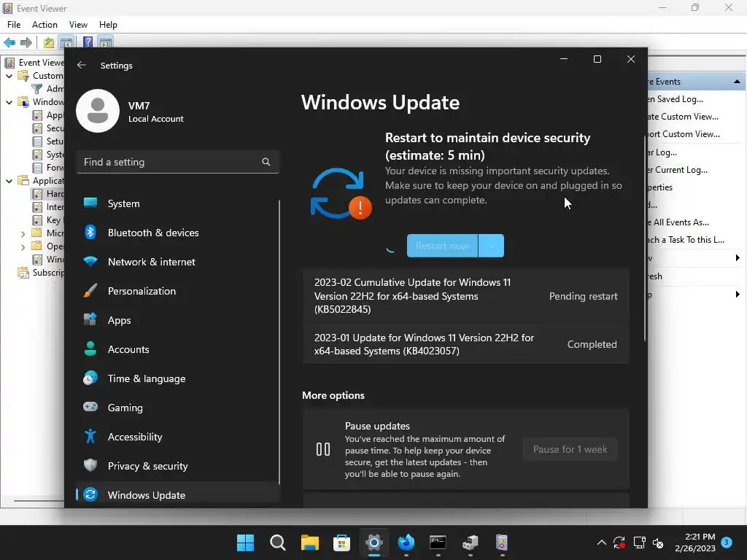Open taskbar Search
The height and width of the screenshot is (560, 747).
point(277,542)
